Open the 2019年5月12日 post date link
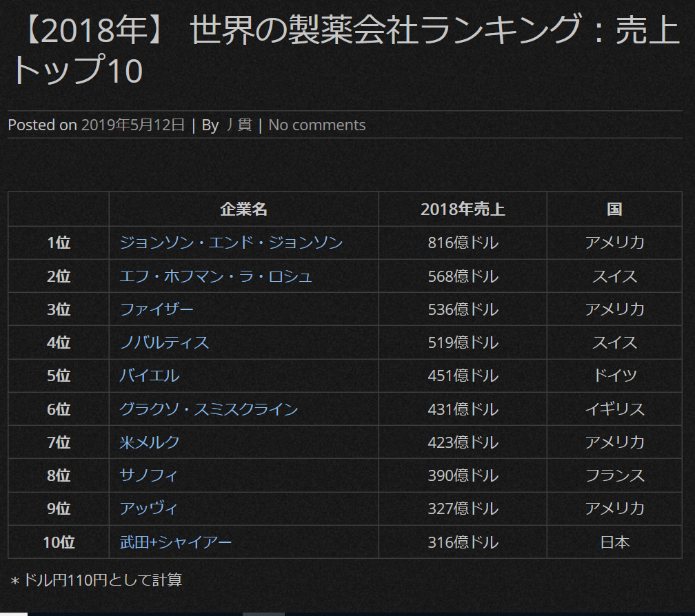Image resolution: width=695 pixels, height=616 pixels. pos(133,125)
